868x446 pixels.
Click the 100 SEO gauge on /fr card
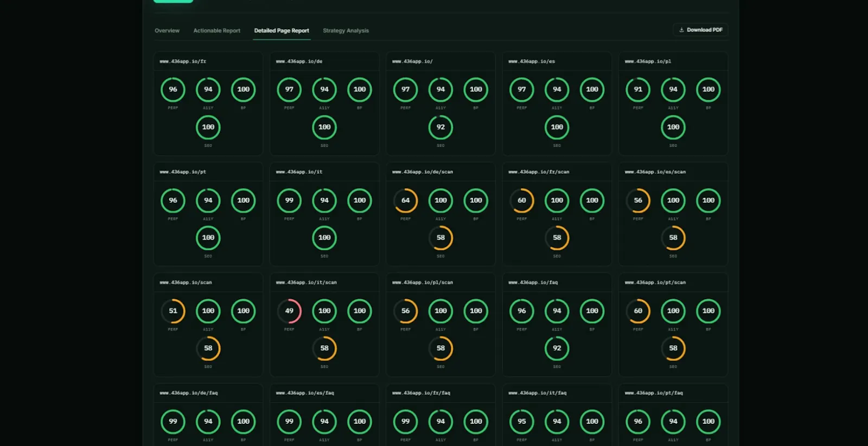coord(208,127)
